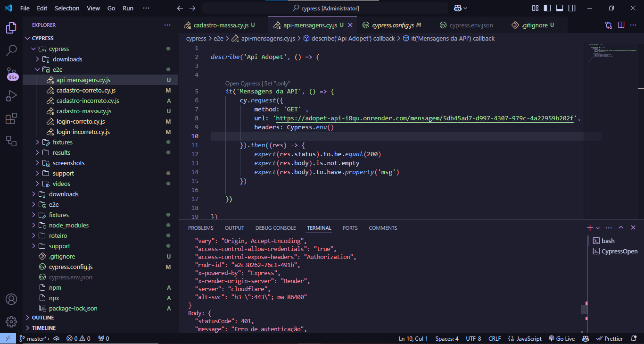
Task: Click the errors and warnings status indicator
Action: click(x=78, y=338)
